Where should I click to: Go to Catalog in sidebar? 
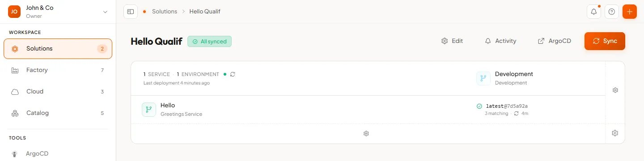[x=58, y=113]
